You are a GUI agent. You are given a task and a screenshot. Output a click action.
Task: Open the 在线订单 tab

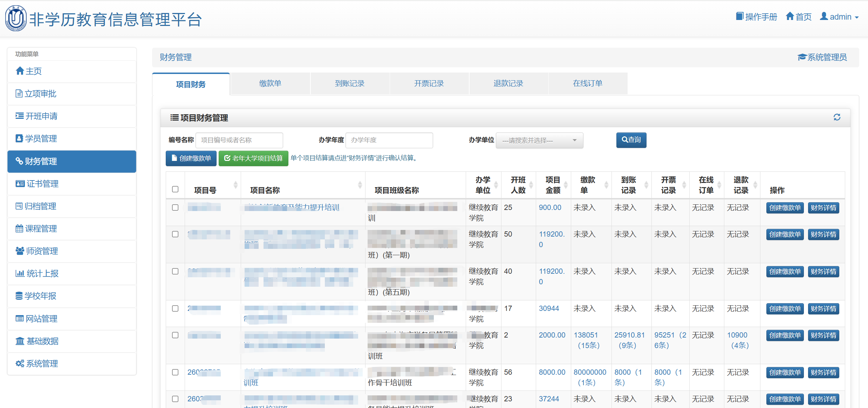[588, 83]
